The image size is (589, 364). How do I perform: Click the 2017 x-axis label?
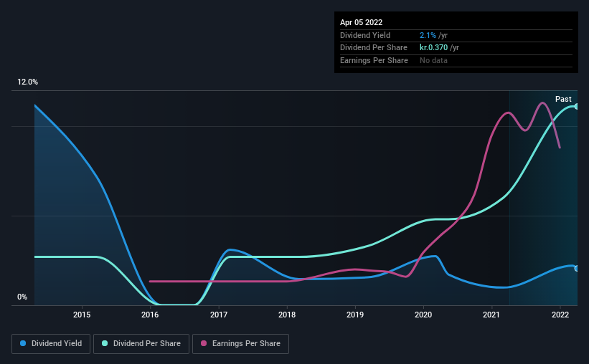(219, 315)
